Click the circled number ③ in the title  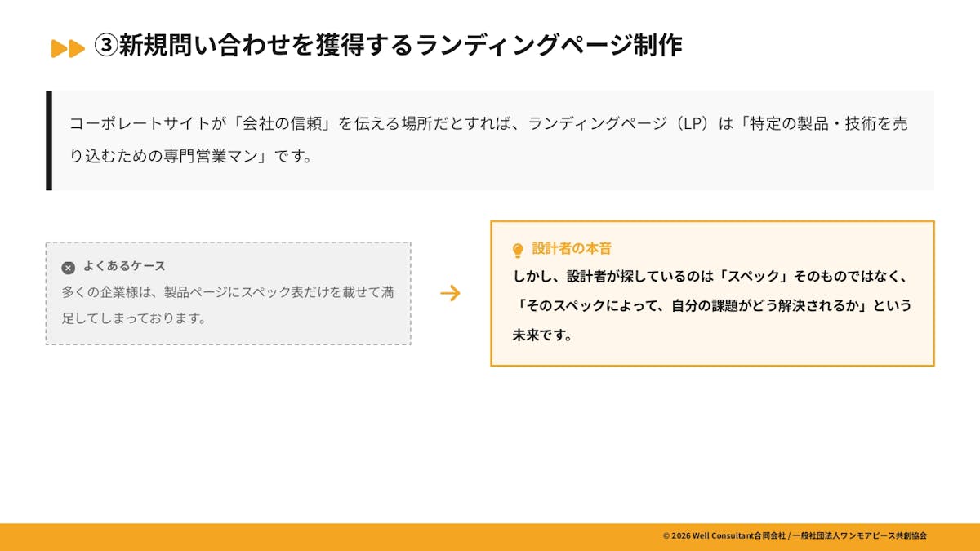(x=106, y=46)
